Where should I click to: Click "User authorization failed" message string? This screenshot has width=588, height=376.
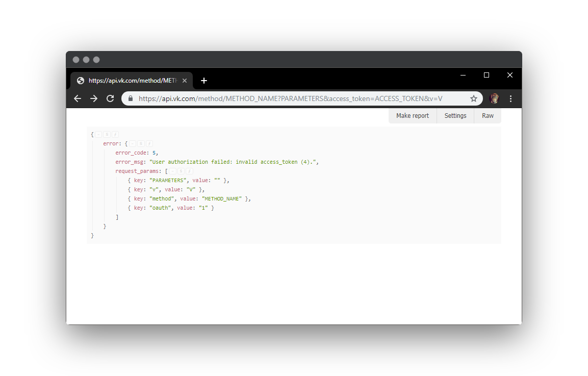coord(234,162)
